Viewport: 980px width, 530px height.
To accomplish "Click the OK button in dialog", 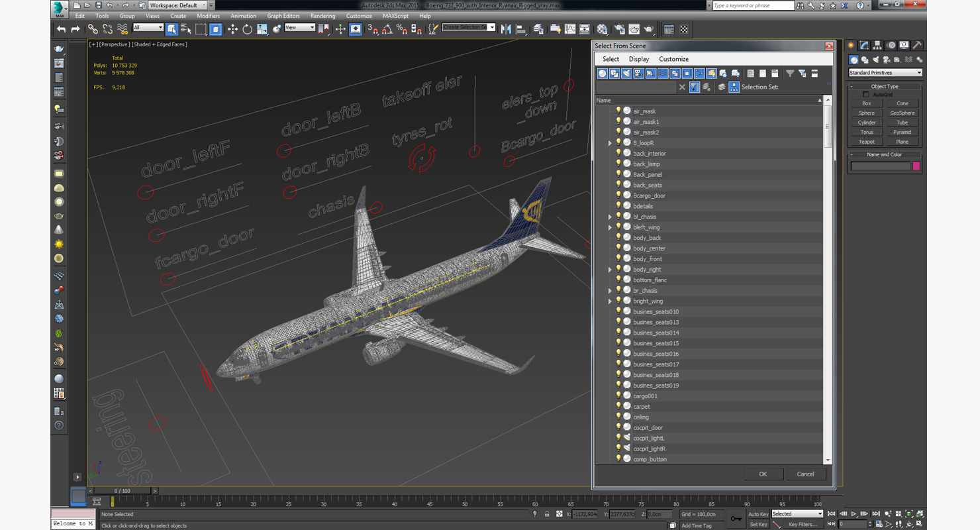I will coord(763,474).
